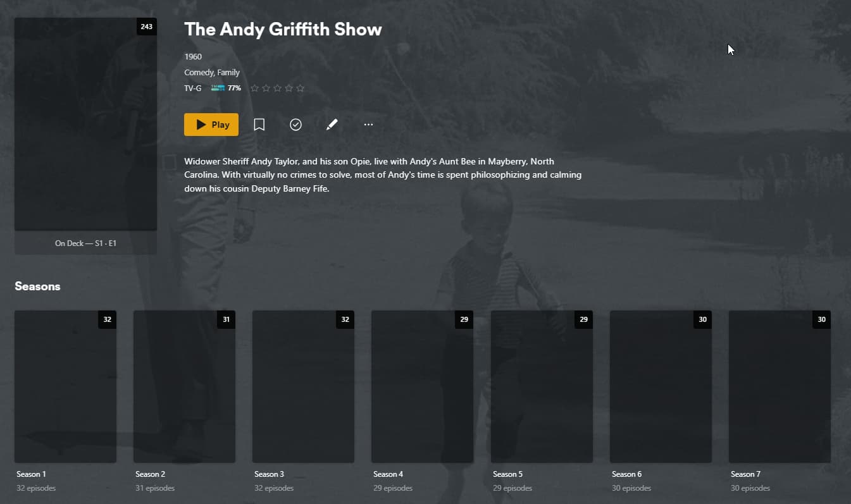Click the 32 episodes text under Season 3

click(274, 488)
